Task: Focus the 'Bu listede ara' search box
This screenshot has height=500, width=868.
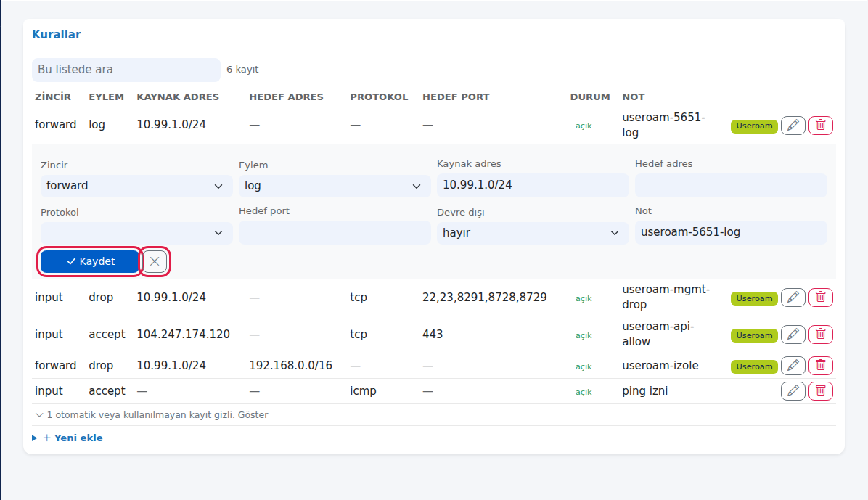Action: [x=126, y=70]
